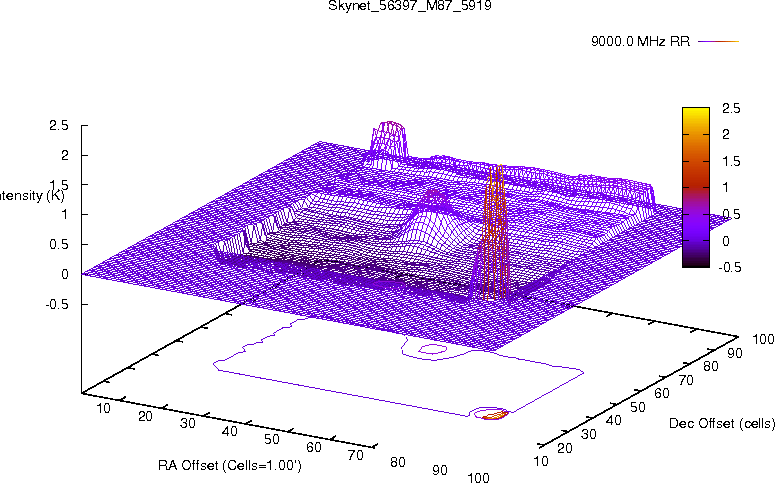Image resolution: width=775 pixels, height=483 pixels.
Task: Click the 80 tick on the RA Offset axis
Action: coord(398,462)
